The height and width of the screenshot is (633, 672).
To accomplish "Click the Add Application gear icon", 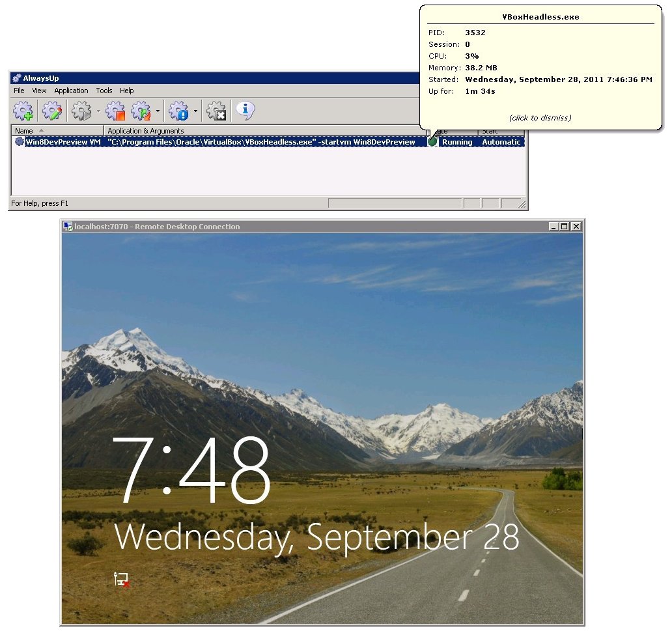I will [23, 111].
